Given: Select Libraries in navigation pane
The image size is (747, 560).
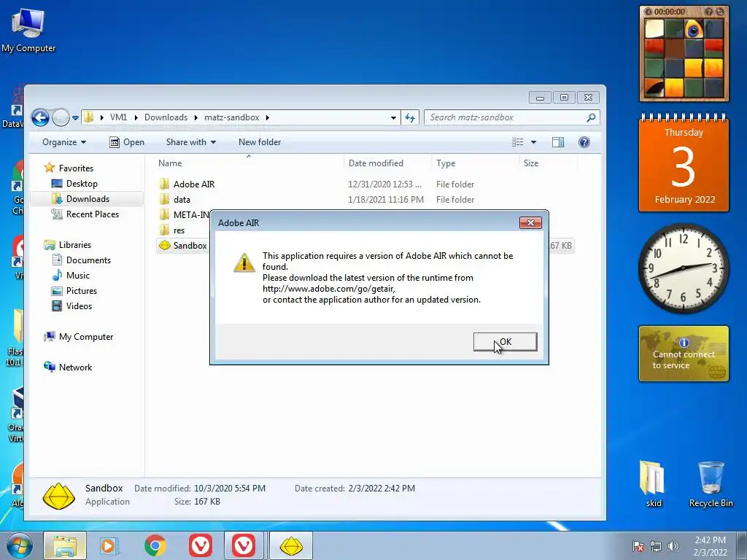Looking at the screenshot, I should 75,245.
